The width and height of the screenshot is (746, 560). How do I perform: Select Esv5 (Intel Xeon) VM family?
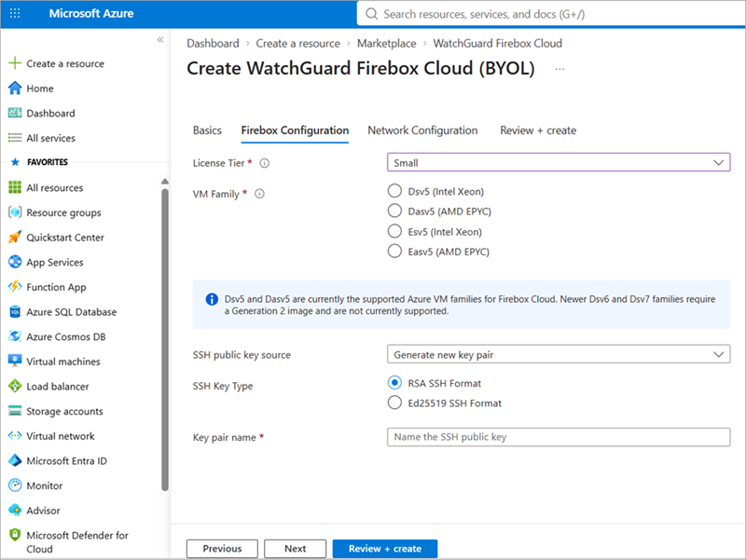394,231
